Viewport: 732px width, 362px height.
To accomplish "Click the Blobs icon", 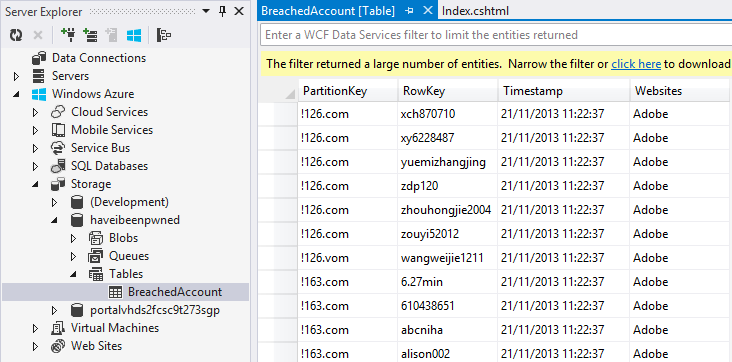I will (x=96, y=238).
